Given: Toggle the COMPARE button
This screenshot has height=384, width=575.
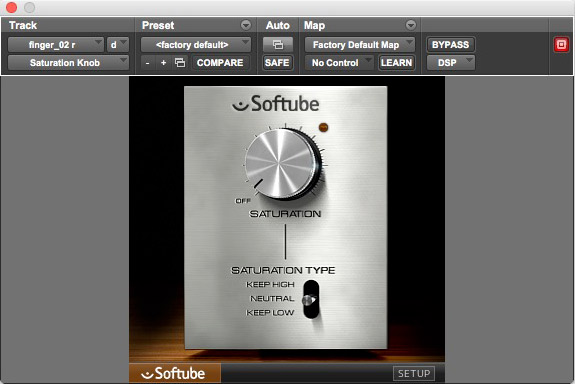Looking at the screenshot, I should (220, 63).
